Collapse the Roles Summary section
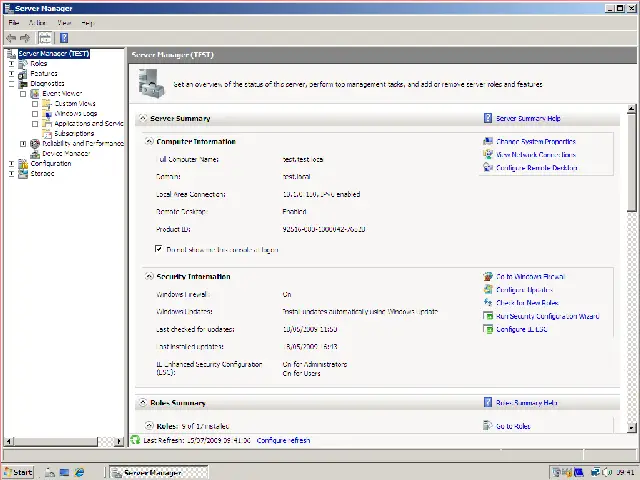This screenshot has width=640, height=480. [x=142, y=403]
